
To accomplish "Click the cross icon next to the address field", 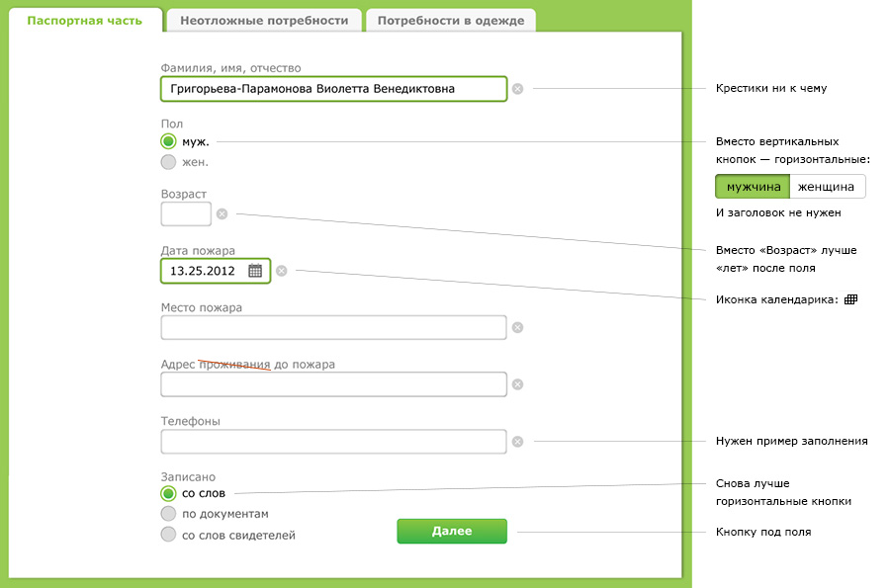I will (517, 384).
